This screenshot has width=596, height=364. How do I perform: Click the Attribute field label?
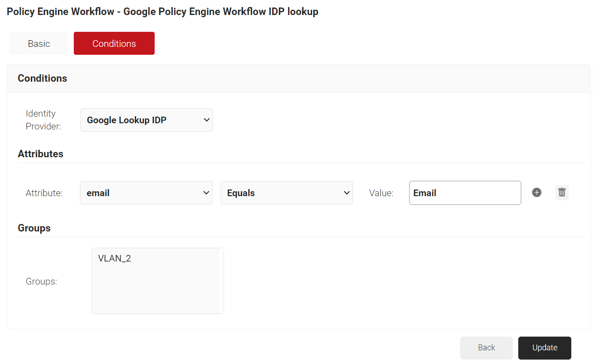pos(44,193)
